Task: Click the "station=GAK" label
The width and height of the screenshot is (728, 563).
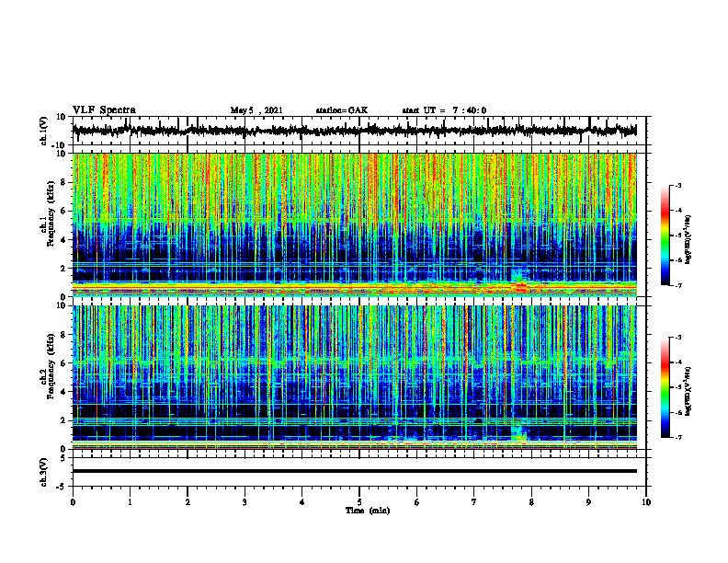Action: (x=342, y=110)
